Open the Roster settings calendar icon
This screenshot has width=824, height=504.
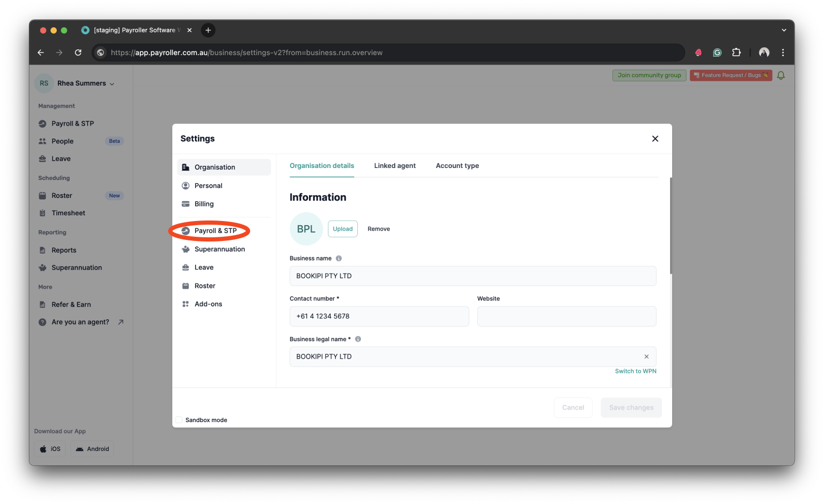pyautogui.click(x=186, y=286)
